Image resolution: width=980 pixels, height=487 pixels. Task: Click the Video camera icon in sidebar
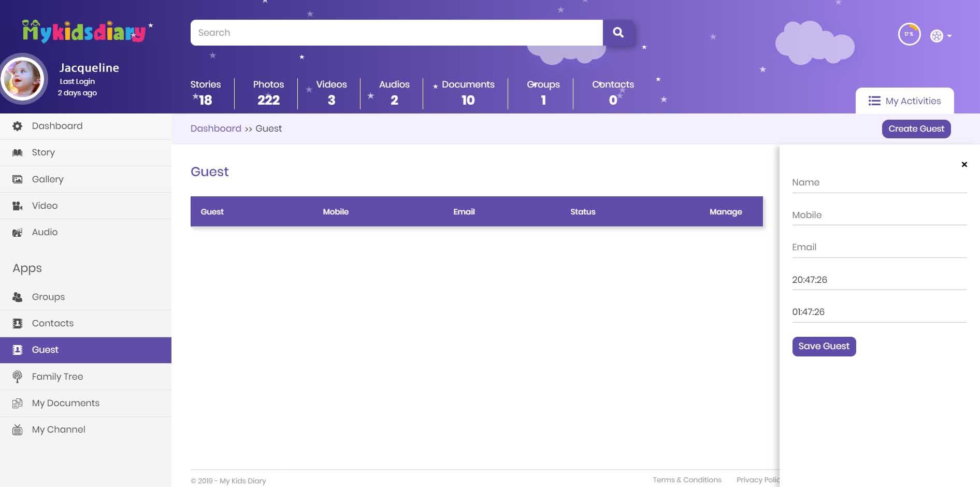pos(18,206)
